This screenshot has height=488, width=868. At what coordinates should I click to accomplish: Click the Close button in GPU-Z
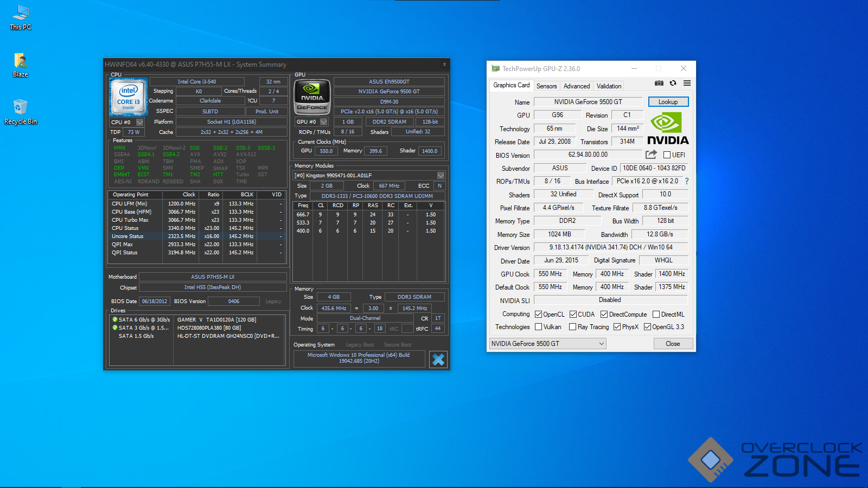(673, 344)
